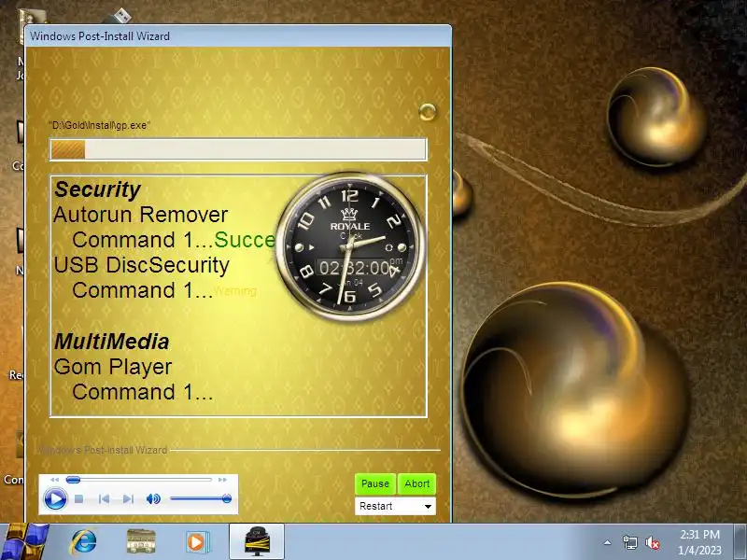Open the Explorer taskbar icon
Image resolution: width=747 pixels, height=560 pixels.
[141, 542]
